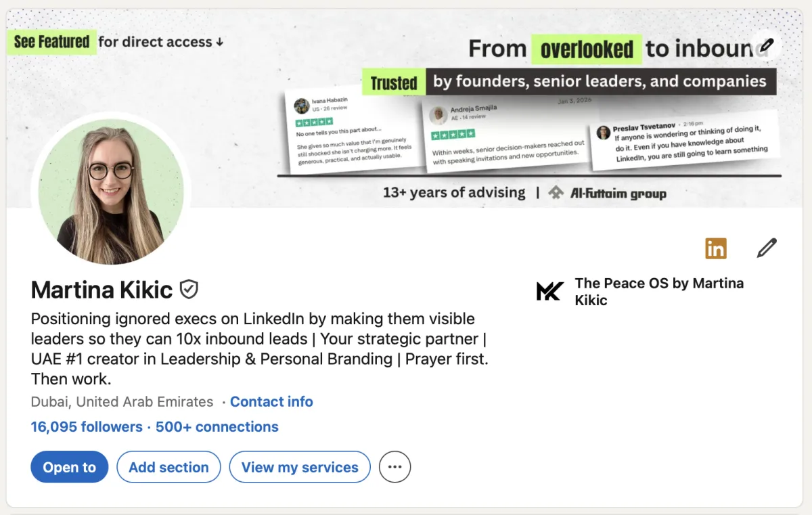
Task: View the 16,095 followers list
Action: 87,426
